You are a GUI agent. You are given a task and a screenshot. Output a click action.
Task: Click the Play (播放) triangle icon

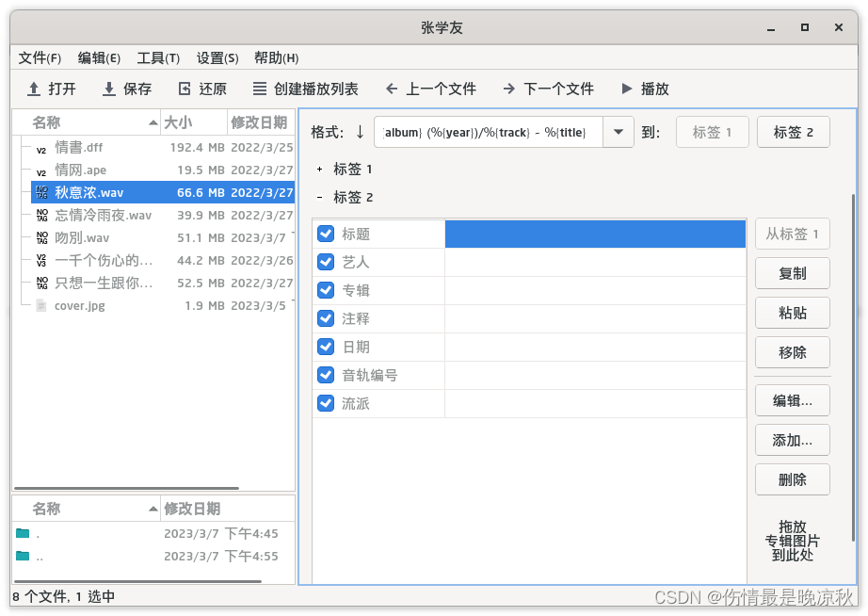pos(627,89)
